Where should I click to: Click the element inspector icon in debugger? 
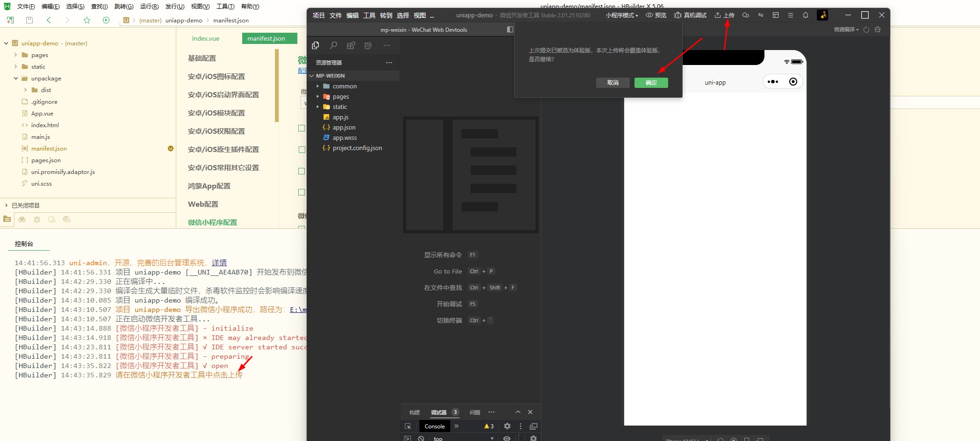pos(408,426)
